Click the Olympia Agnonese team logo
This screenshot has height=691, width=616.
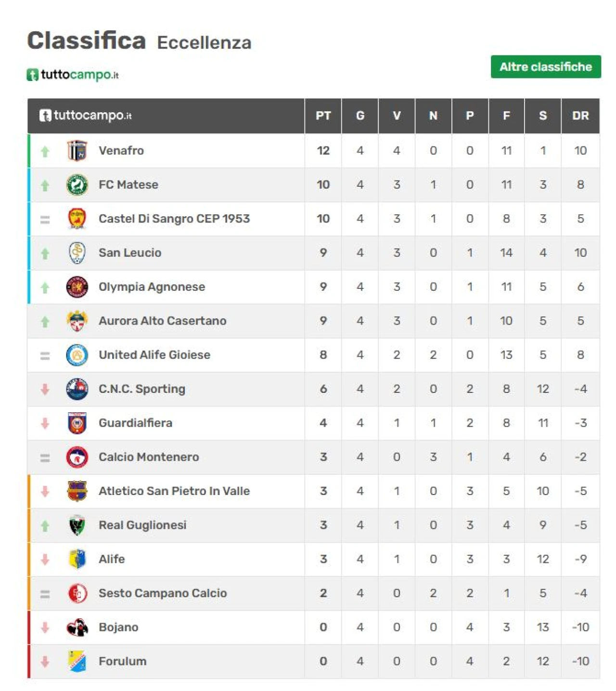(x=77, y=287)
